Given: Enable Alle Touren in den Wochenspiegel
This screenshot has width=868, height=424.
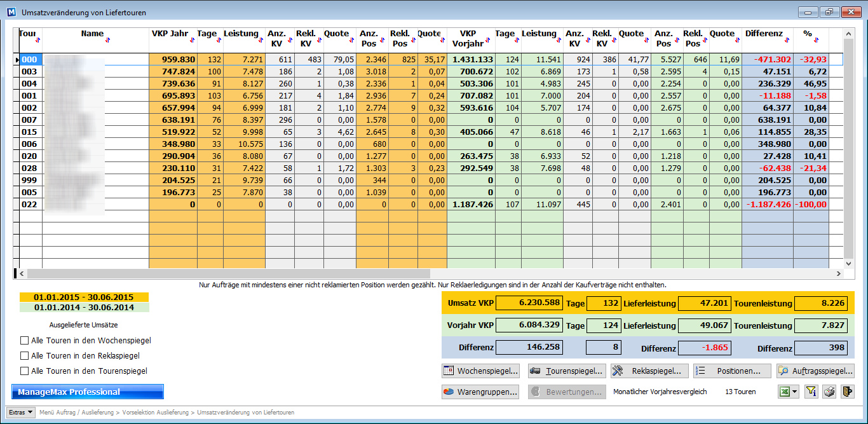Looking at the screenshot, I should point(25,341).
